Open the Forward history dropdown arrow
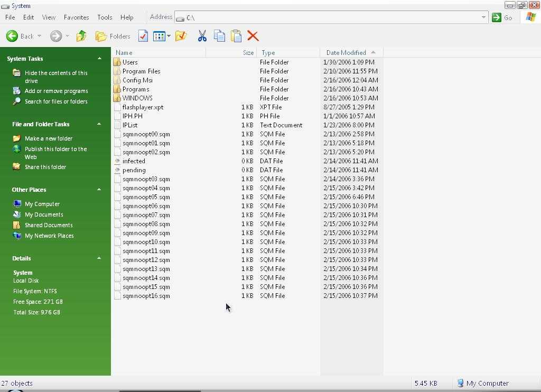Image resolution: width=541 pixels, height=392 pixels. pos(67,36)
